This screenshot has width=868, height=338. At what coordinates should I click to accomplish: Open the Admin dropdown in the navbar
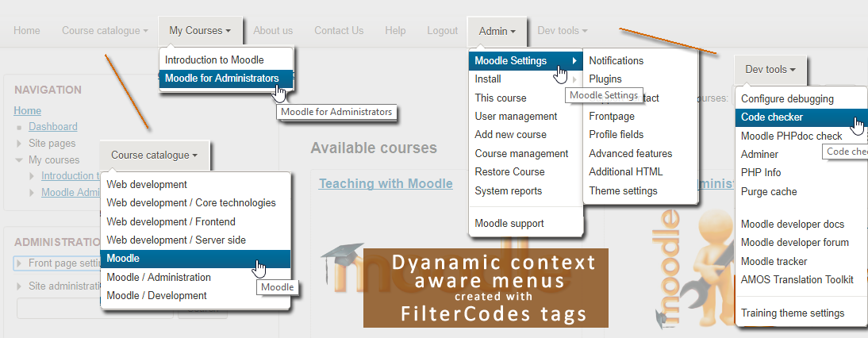click(497, 32)
